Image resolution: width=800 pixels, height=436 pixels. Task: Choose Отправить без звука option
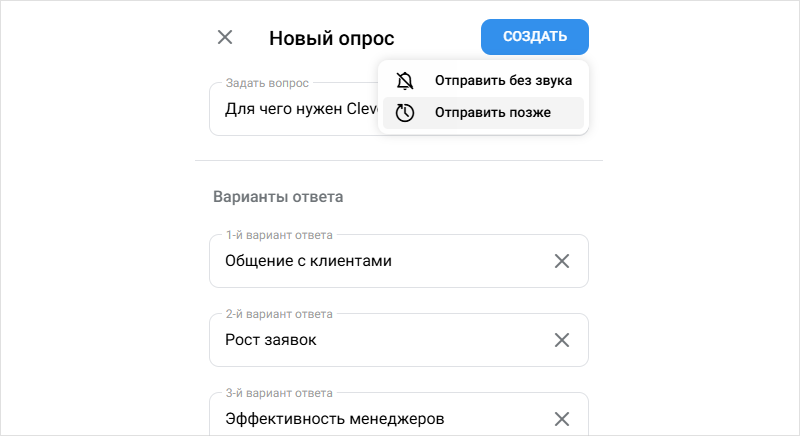point(502,81)
